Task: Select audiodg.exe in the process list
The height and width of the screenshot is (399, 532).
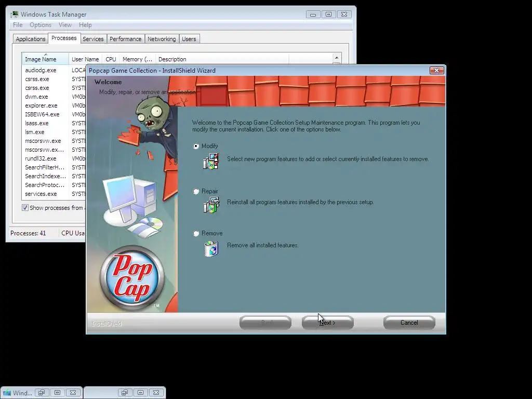Action: click(41, 70)
